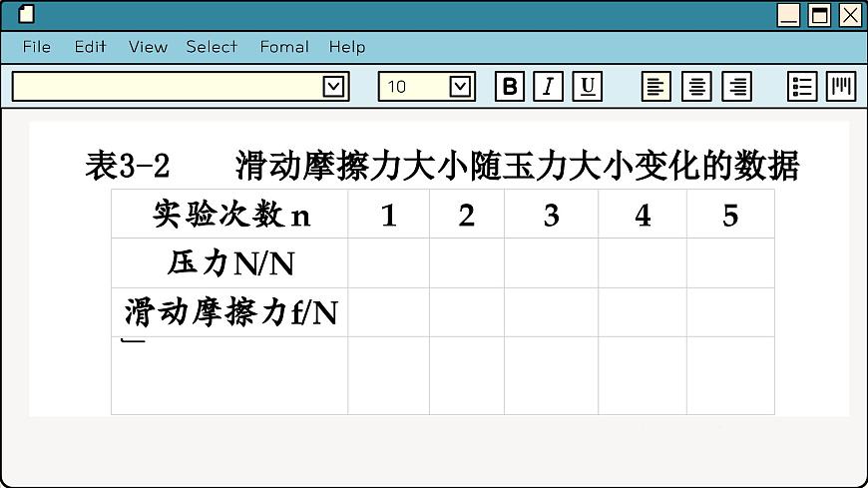Insert a bulleted list
The image size is (868, 488).
tap(802, 87)
